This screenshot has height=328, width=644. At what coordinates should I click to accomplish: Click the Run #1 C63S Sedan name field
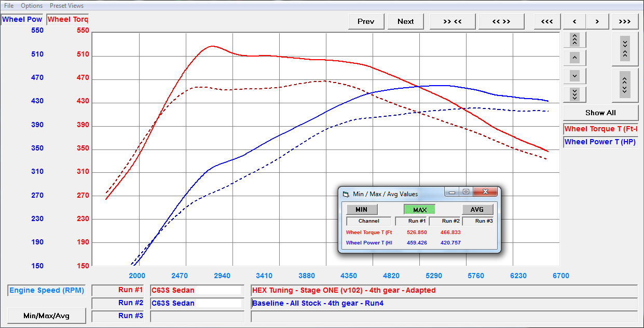[197, 290]
